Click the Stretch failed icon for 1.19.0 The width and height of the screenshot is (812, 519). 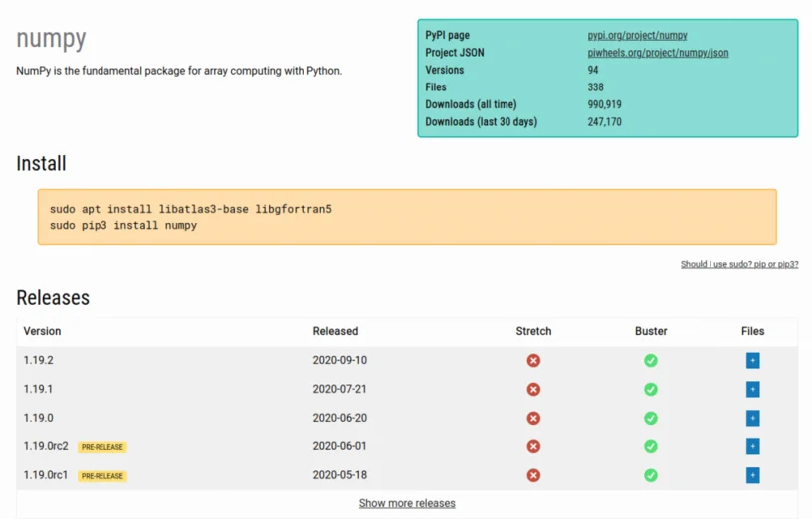533,418
